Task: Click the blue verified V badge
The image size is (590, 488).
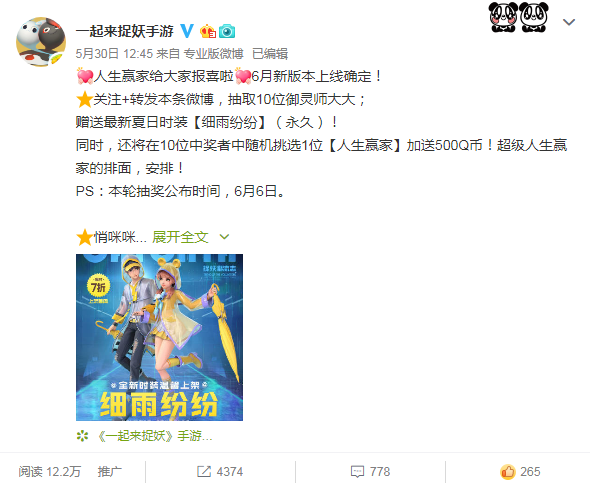Action: (x=187, y=31)
